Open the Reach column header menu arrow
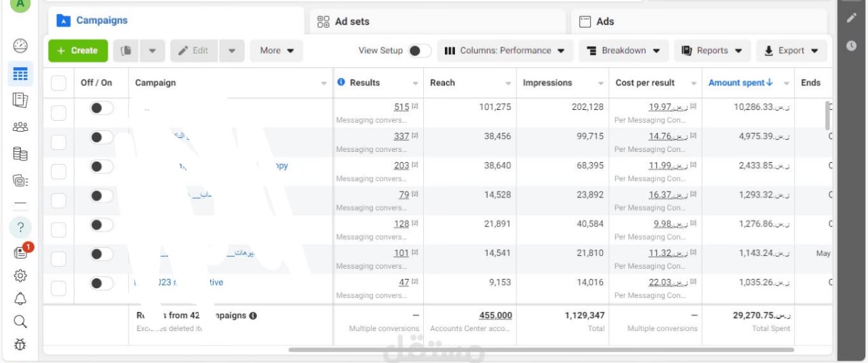The height and width of the screenshot is (363, 868). pyautogui.click(x=508, y=83)
